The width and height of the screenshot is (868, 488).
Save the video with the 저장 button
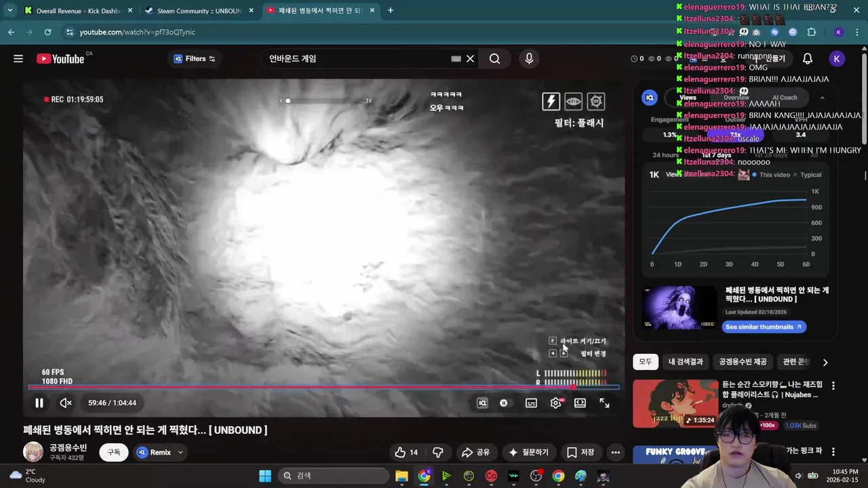pos(580,452)
